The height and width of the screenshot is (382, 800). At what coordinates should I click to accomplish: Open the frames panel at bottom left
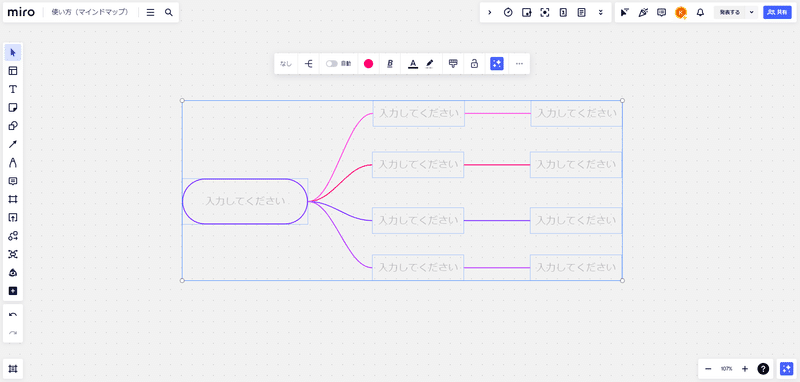13,369
